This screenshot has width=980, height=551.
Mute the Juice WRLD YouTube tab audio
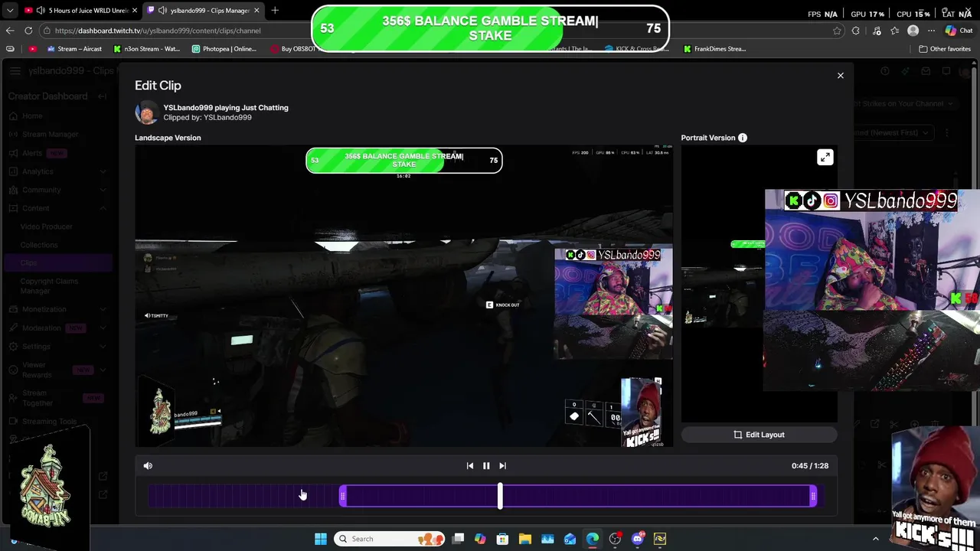point(41,11)
